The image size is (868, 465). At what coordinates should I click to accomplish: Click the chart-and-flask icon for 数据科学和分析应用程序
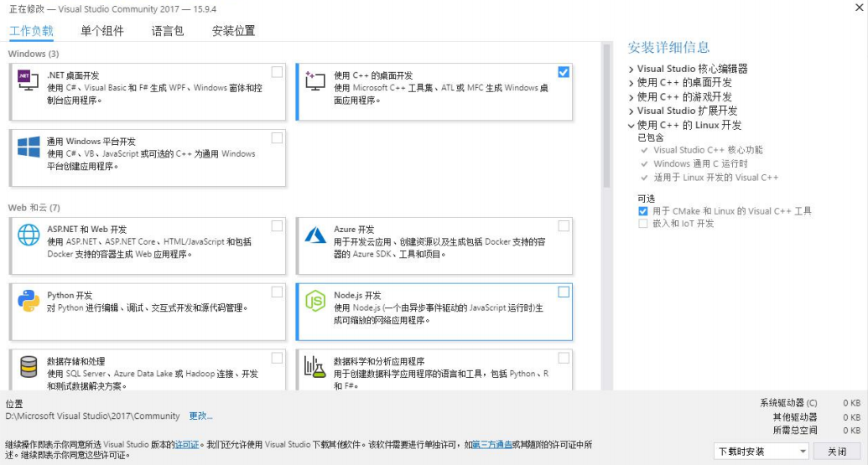(315, 367)
